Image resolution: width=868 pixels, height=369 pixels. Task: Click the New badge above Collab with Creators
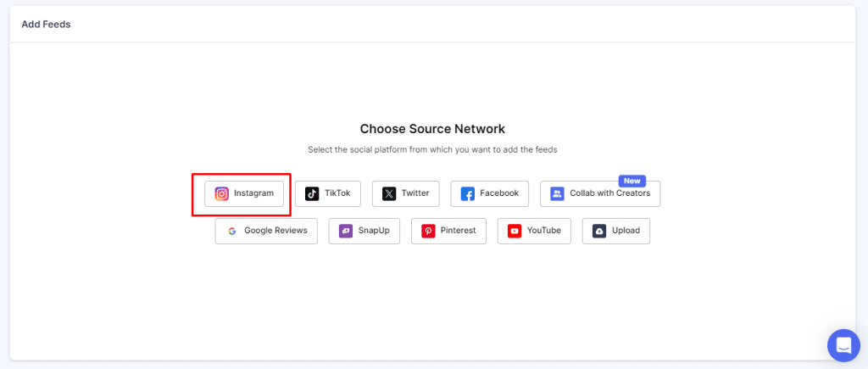632,181
